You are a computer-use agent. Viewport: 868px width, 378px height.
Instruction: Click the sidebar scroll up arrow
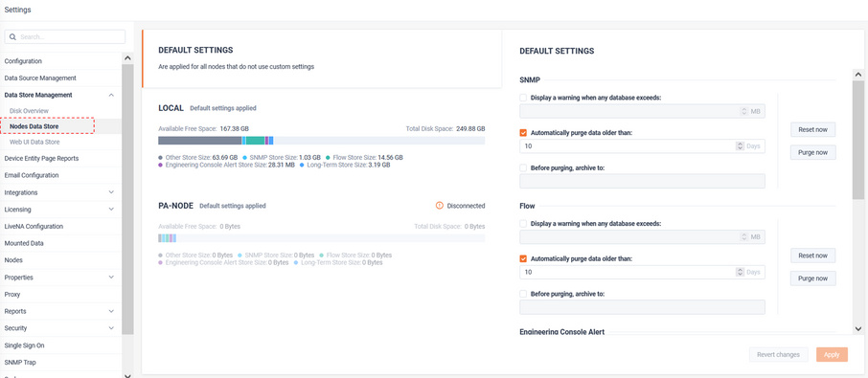(x=127, y=58)
